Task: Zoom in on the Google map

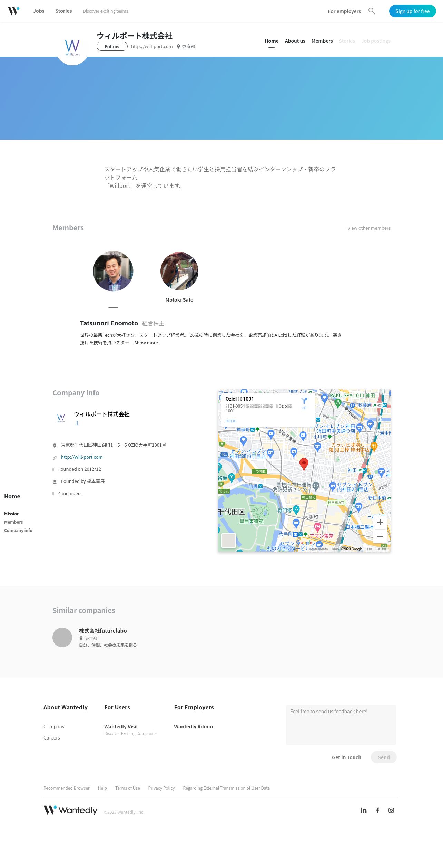Action: (380, 522)
